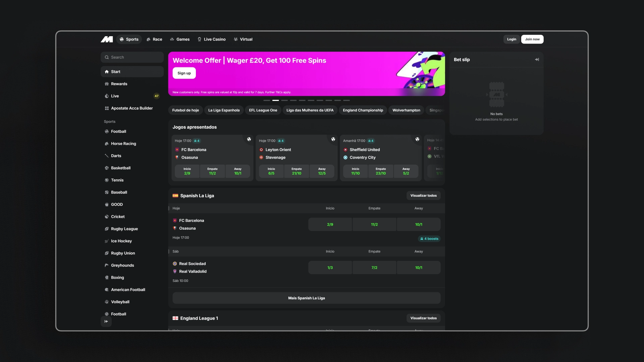Select Away odds 12/5 on Leyton Orient card
The height and width of the screenshot is (362, 644).
point(322,171)
